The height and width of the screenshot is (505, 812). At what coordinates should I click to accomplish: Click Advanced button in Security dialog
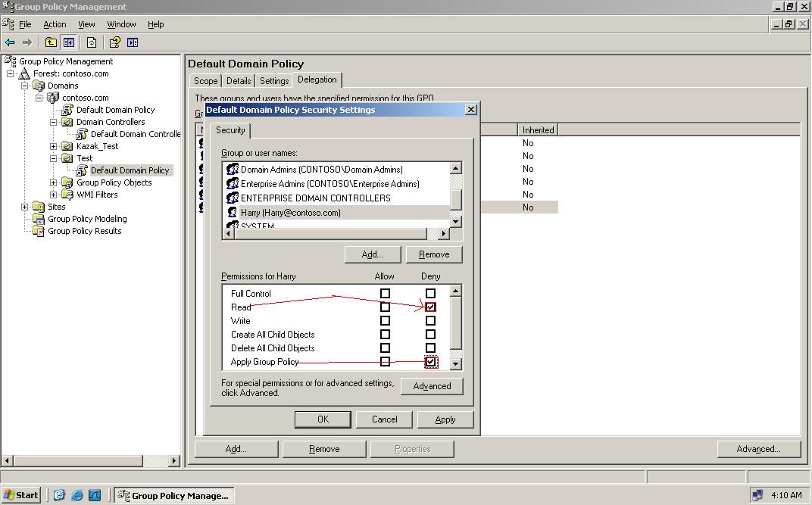pyautogui.click(x=432, y=386)
